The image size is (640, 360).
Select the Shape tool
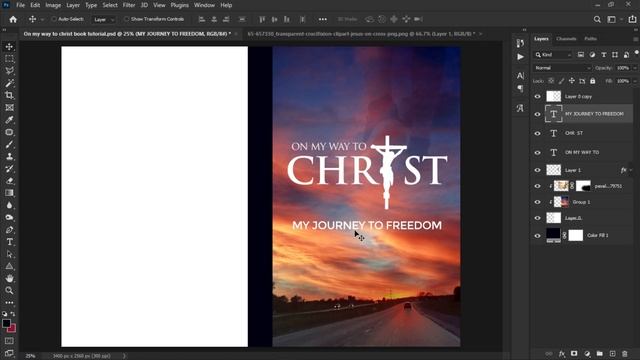9,267
